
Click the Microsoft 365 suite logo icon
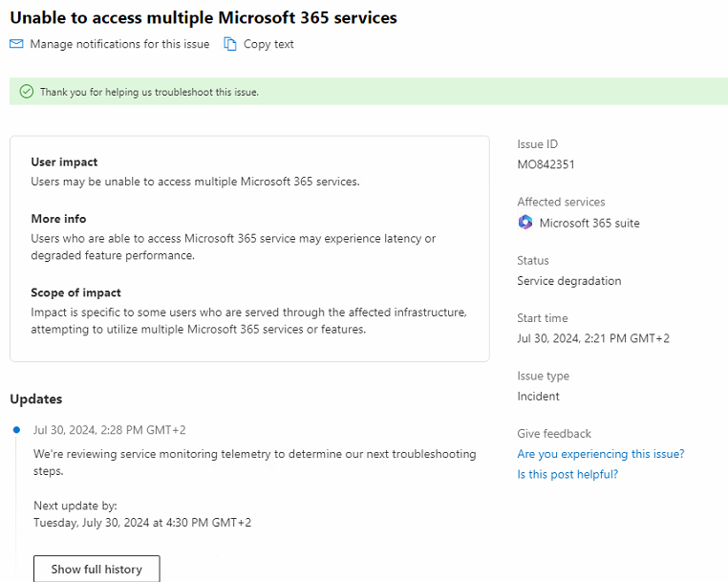pos(525,223)
